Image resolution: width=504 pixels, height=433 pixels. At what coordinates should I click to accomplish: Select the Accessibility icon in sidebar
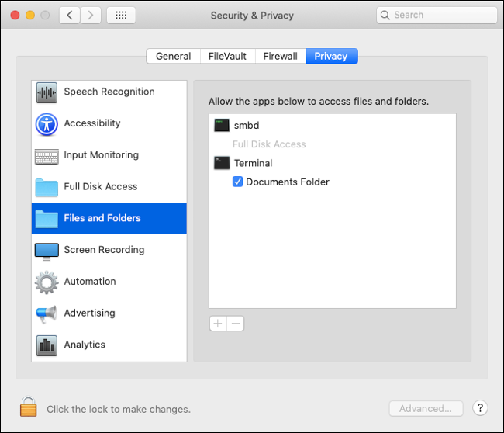pyautogui.click(x=47, y=124)
